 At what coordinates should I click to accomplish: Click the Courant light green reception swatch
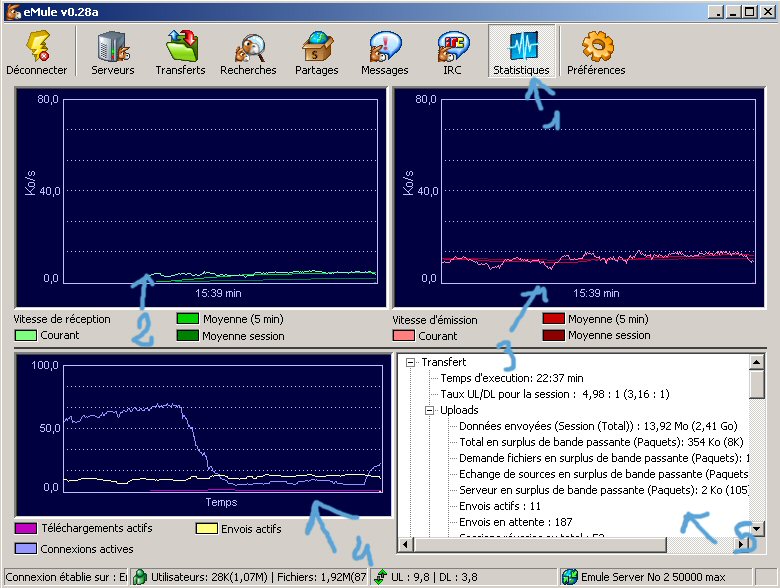26,335
